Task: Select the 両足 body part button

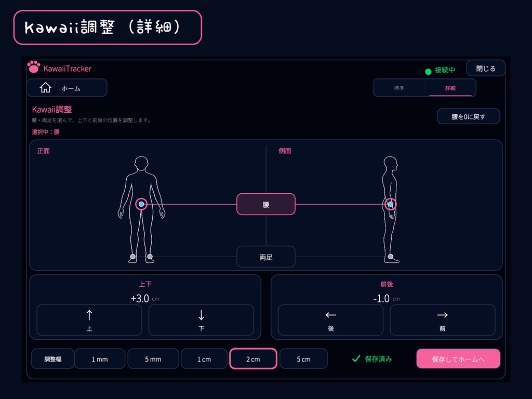Action: (x=266, y=257)
